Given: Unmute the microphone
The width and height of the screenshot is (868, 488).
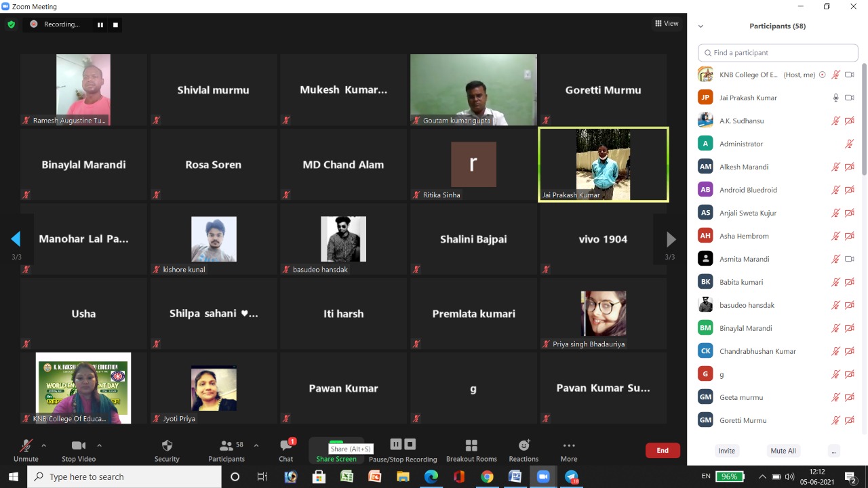Looking at the screenshot, I should [x=26, y=446].
